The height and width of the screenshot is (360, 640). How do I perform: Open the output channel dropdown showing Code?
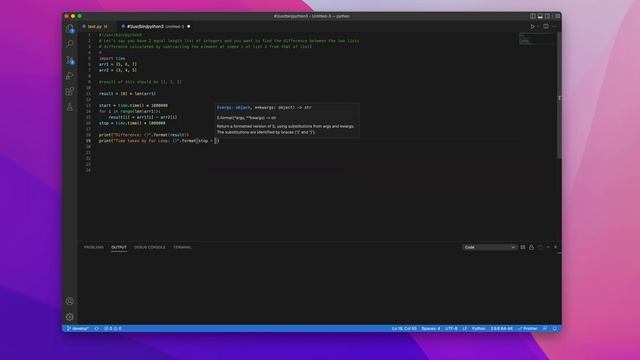tap(490, 247)
